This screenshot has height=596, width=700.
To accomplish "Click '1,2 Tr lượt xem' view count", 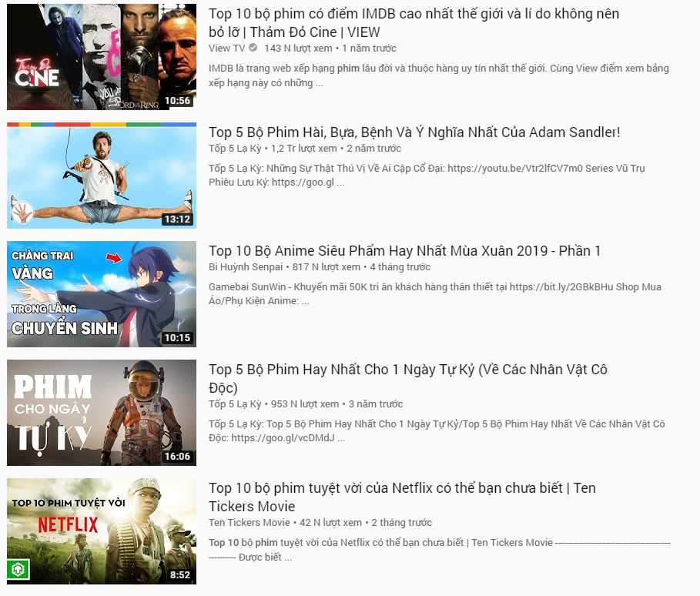I will tap(304, 148).
